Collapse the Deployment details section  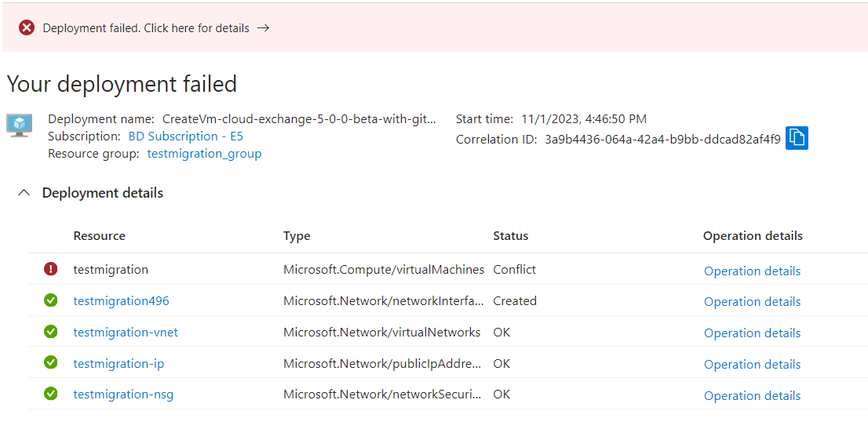click(24, 193)
